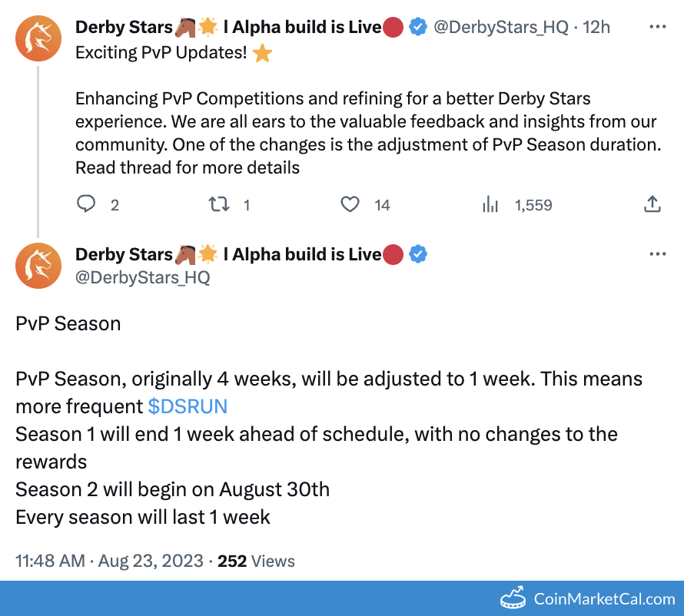Share the first tweet via share icon
Viewport: 684px width, 616px height.
pos(652,204)
